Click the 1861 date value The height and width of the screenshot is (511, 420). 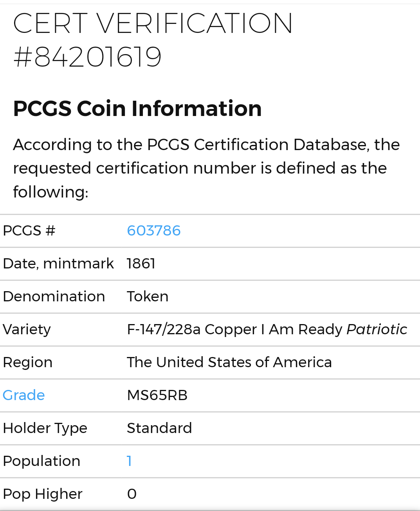coord(141,264)
